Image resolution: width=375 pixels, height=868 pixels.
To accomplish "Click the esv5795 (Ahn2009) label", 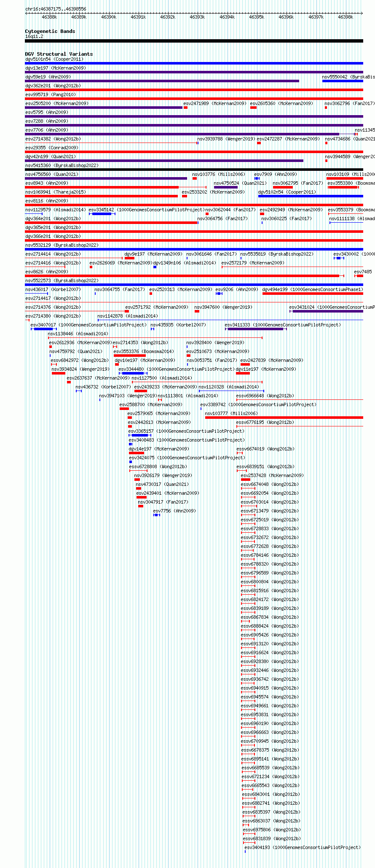I will click(47, 113).
